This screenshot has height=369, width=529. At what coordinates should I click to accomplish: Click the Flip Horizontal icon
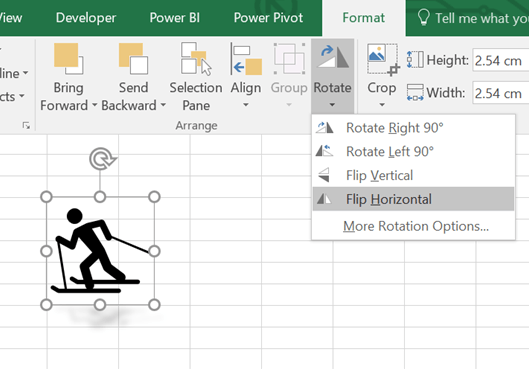point(324,199)
